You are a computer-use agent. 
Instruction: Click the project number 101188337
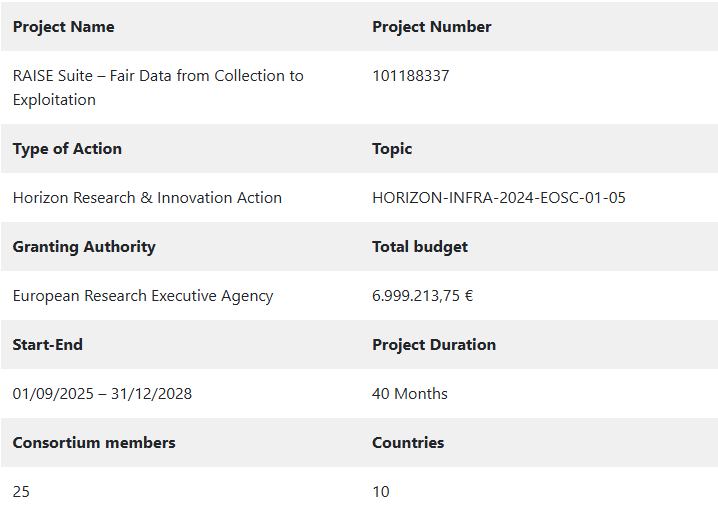[411, 76]
